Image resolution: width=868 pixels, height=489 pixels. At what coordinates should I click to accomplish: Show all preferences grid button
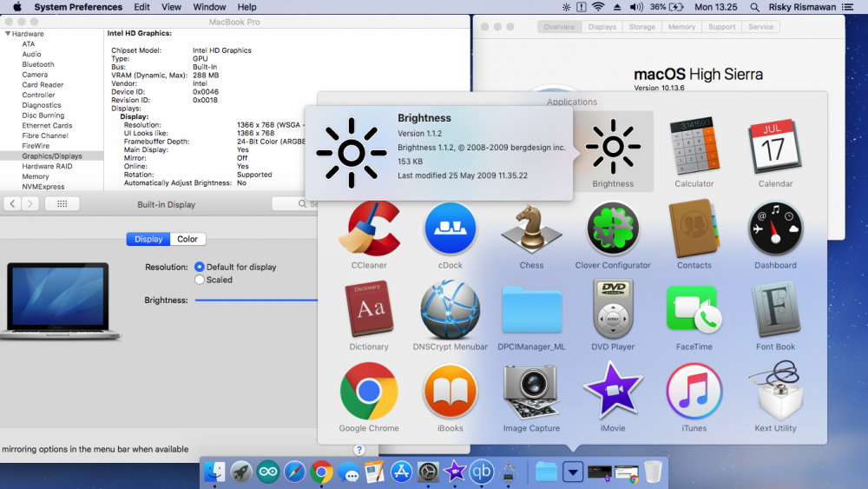coord(62,204)
